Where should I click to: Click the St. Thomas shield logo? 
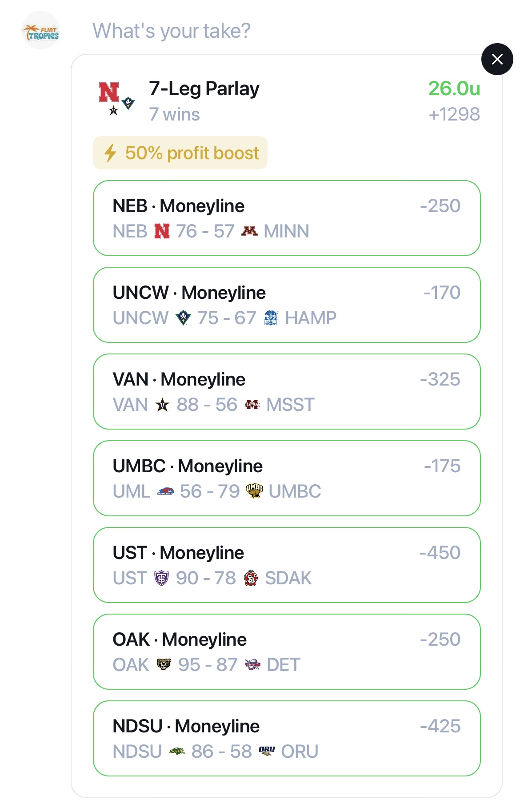pyautogui.click(x=161, y=578)
